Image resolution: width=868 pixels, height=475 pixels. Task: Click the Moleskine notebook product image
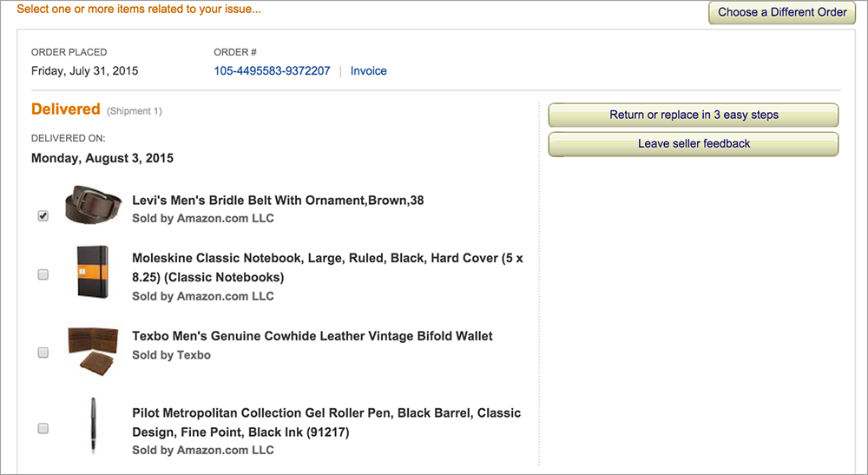coord(91,272)
